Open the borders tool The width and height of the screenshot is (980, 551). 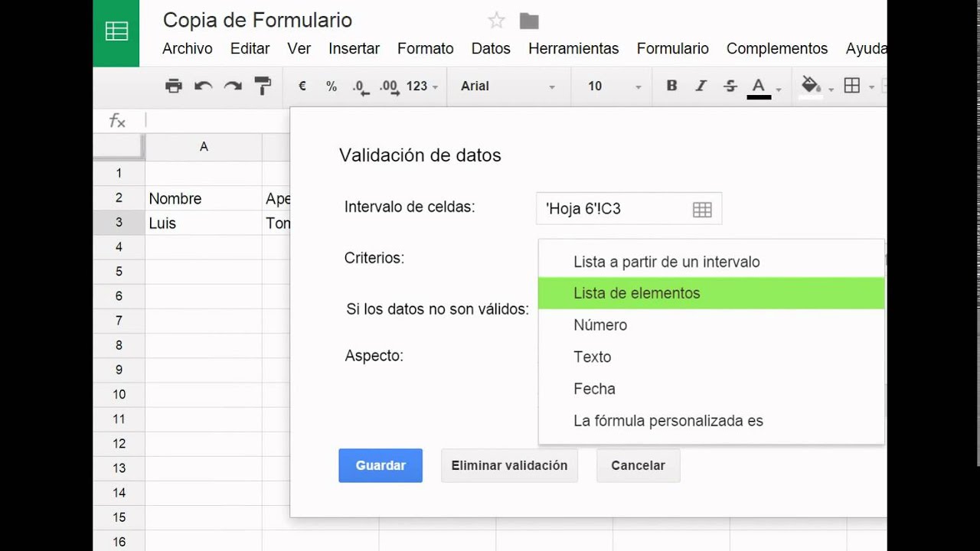(x=852, y=86)
